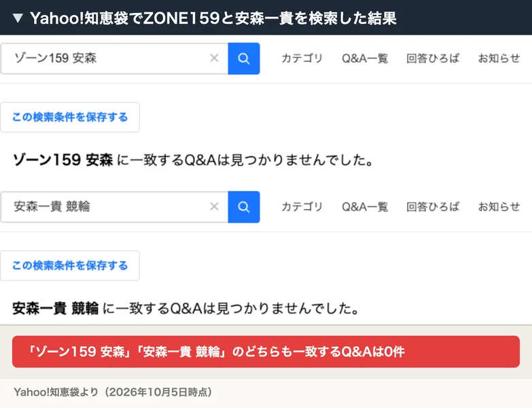
Task: Open お知らせ in the lower navigation
Action: pyautogui.click(x=499, y=206)
